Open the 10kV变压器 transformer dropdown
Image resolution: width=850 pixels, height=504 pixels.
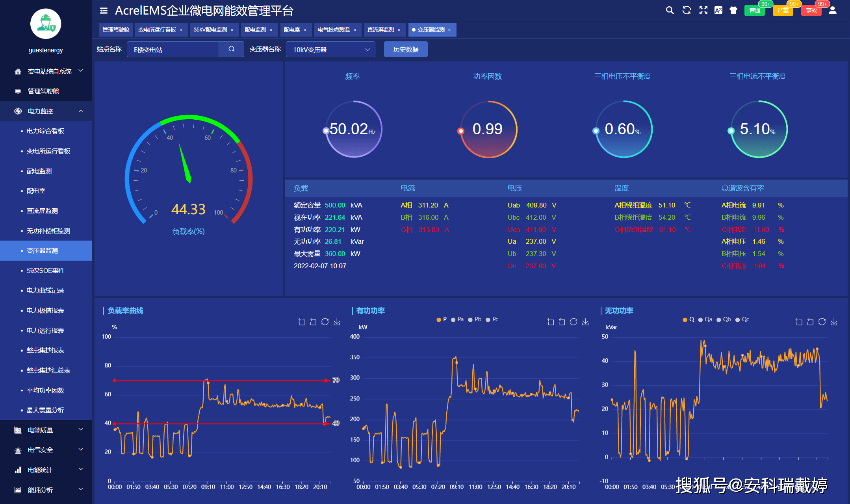330,49
